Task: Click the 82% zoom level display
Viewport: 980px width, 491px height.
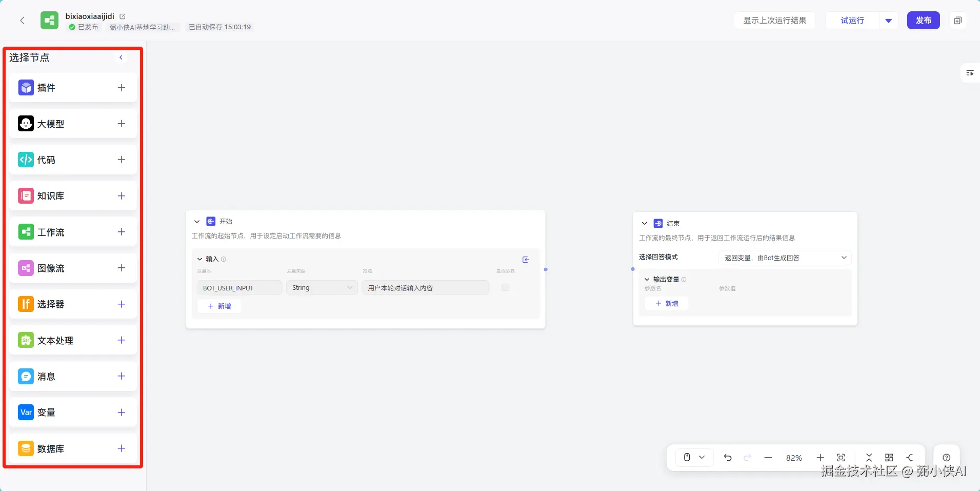Action: click(x=794, y=458)
